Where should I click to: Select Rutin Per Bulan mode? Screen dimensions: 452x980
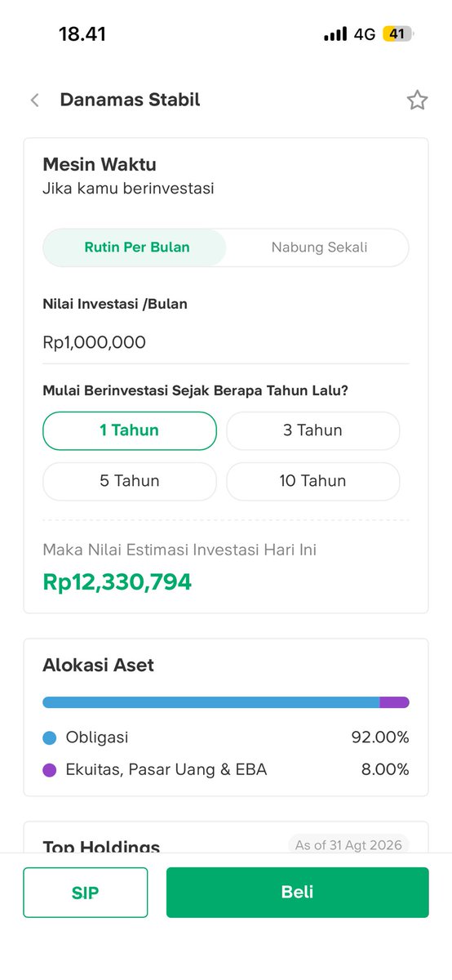point(135,247)
